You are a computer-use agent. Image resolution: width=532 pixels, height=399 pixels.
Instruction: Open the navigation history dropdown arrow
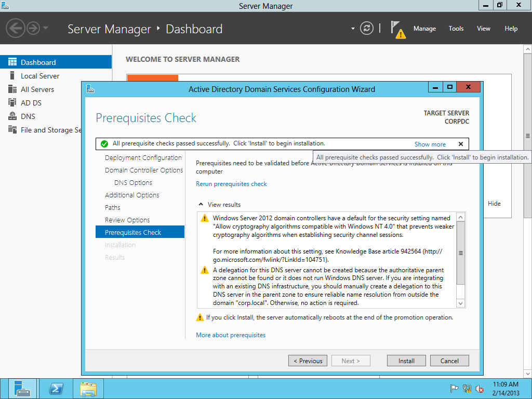[46, 28]
